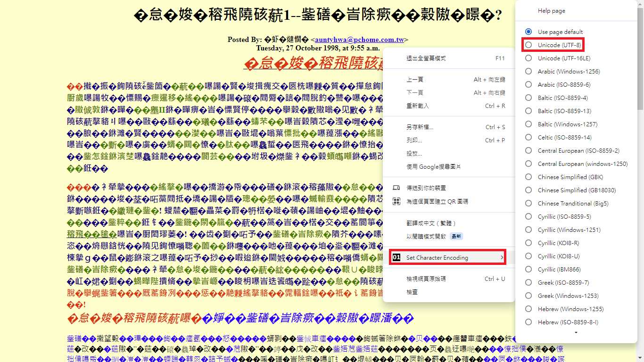Choose the Use page default encoding option

click(528, 32)
